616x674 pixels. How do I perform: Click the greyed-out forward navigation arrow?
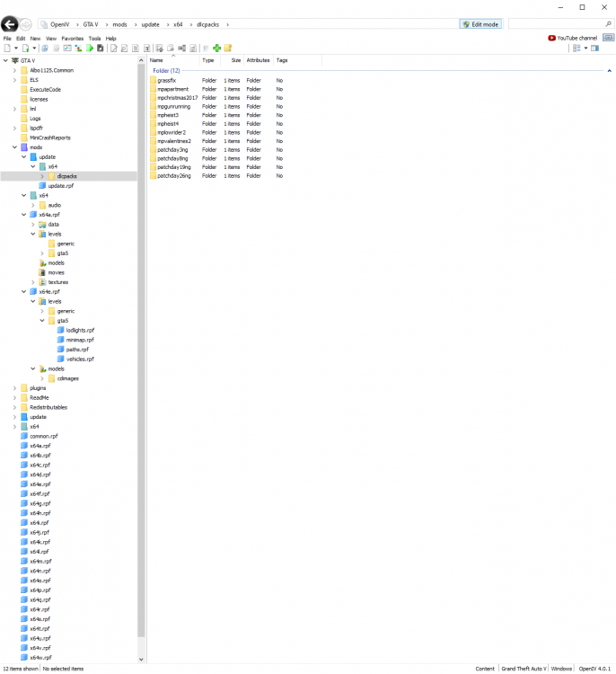25,24
